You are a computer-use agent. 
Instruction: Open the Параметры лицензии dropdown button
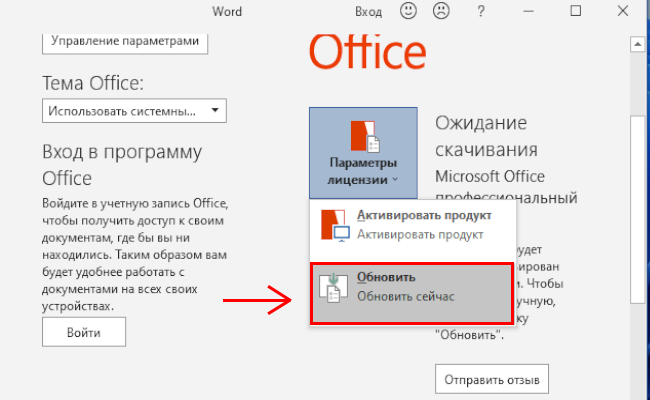pos(363,153)
